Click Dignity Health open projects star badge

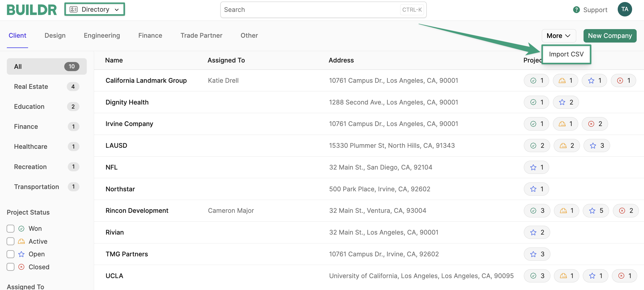click(x=566, y=102)
